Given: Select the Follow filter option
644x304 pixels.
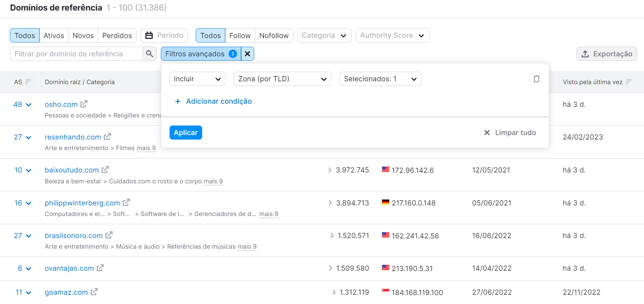Looking at the screenshot, I should click(x=240, y=35).
